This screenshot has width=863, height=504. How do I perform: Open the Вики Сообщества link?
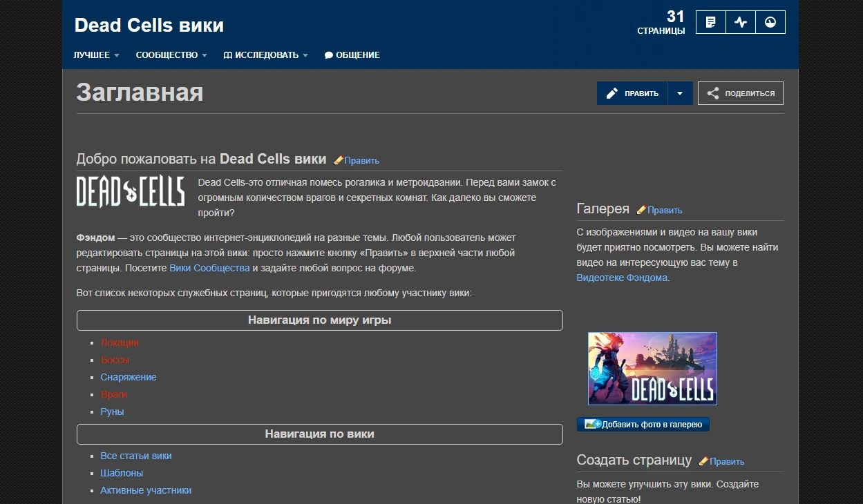click(209, 268)
